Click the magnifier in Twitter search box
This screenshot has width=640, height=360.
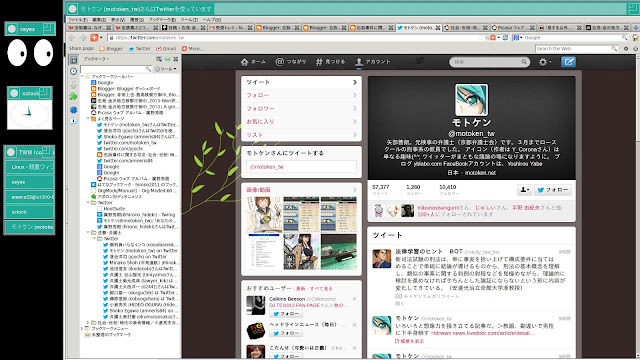(x=524, y=62)
